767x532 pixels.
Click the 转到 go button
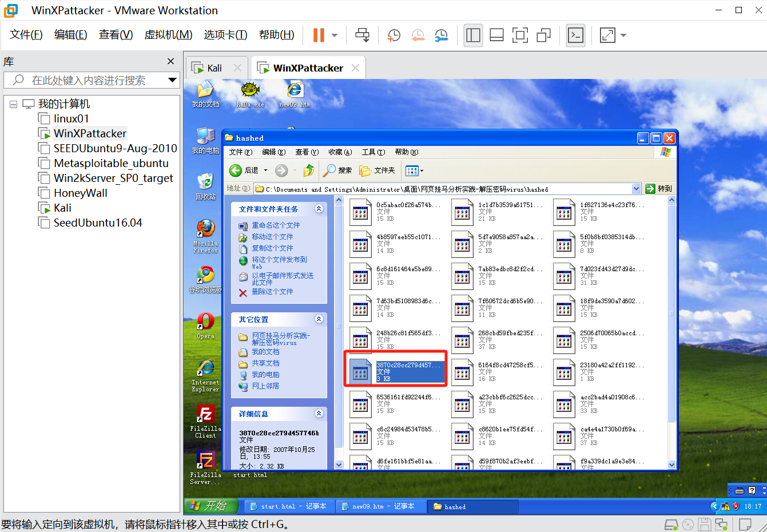click(x=658, y=189)
